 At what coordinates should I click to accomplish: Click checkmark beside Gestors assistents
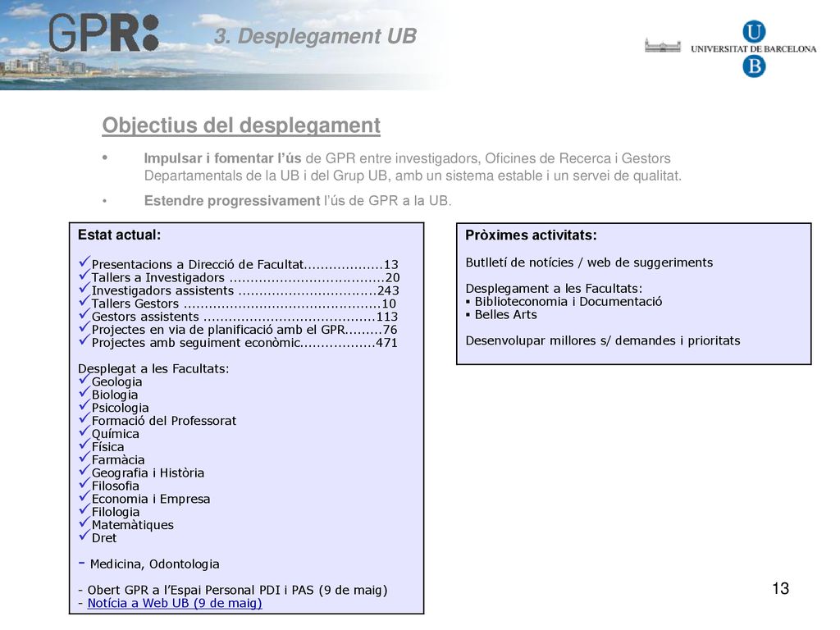[x=84, y=314]
